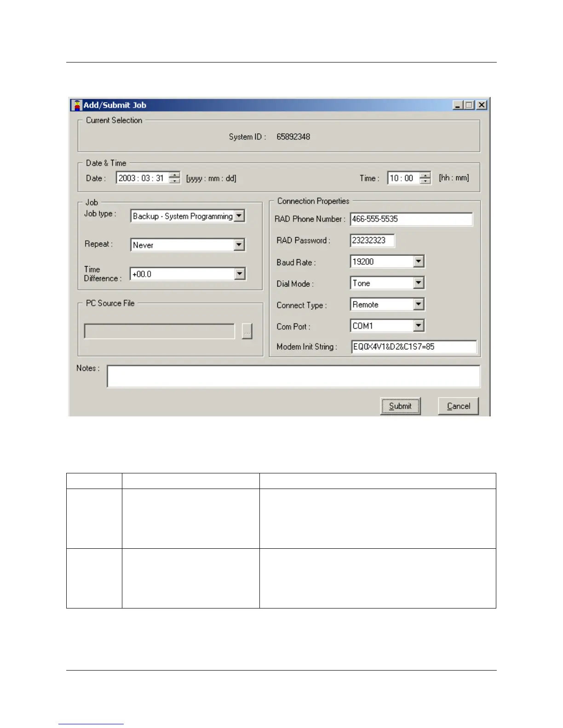Open the Connect Type dropdown
The width and height of the screenshot is (563, 728).
coord(418,304)
